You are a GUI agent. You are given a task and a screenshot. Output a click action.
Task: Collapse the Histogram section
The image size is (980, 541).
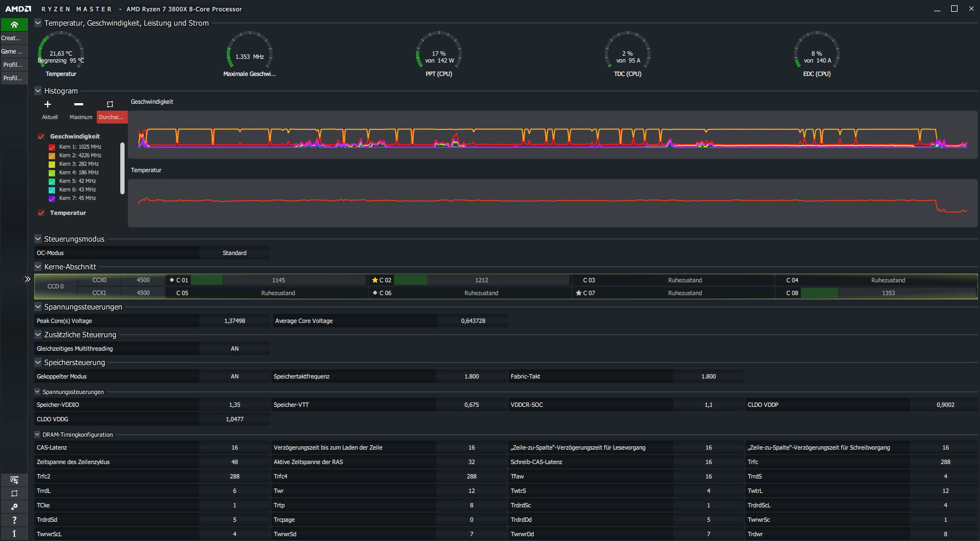tap(38, 91)
